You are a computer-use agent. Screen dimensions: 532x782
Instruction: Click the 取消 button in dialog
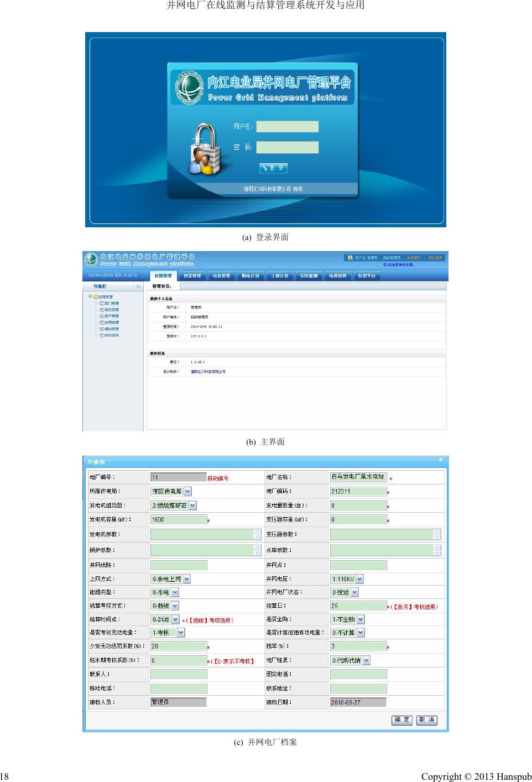click(426, 720)
